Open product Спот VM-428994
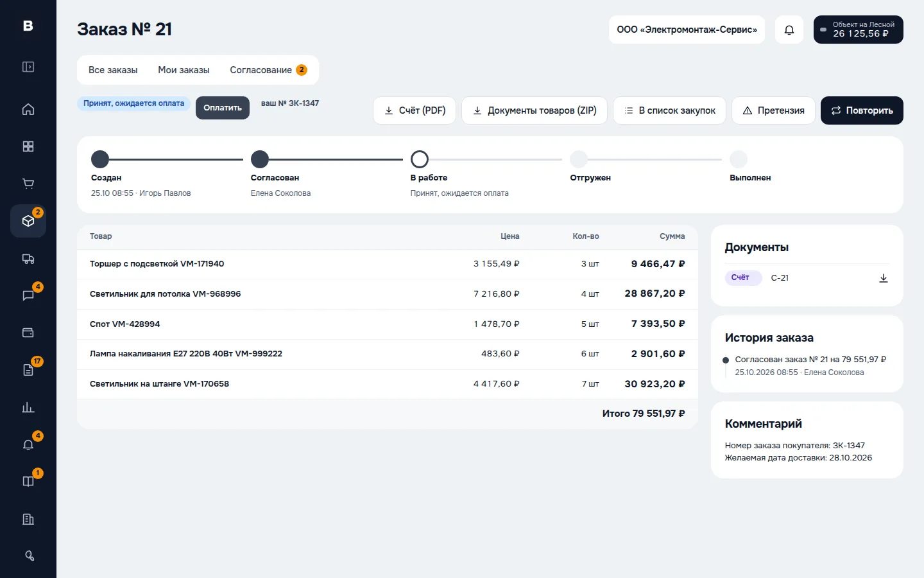Screen dimensions: 924x578 [x=125, y=324]
